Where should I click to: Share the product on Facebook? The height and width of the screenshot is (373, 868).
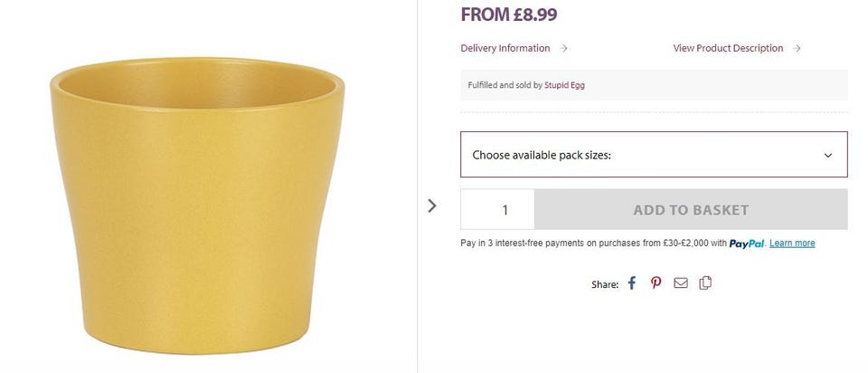click(632, 283)
